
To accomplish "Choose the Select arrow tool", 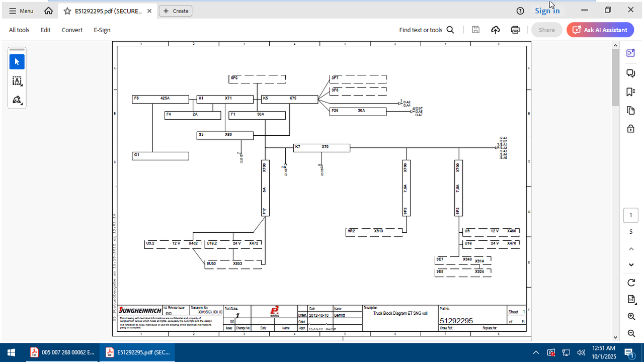I will (x=17, y=62).
